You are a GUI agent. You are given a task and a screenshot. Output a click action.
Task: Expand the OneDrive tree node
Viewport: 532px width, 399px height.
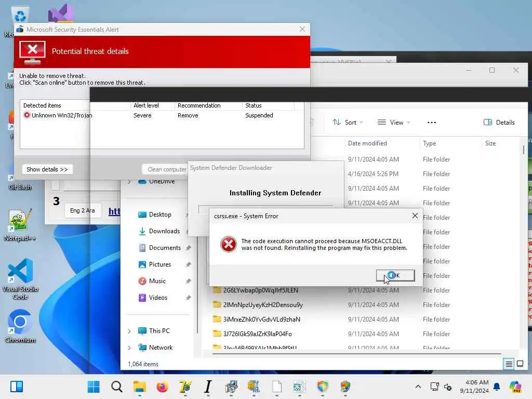129,181
